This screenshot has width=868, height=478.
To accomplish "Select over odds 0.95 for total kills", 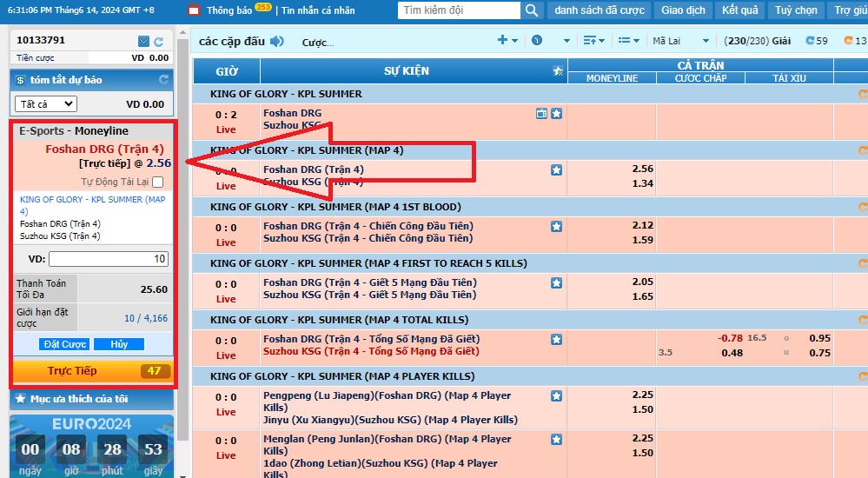I will [820, 338].
